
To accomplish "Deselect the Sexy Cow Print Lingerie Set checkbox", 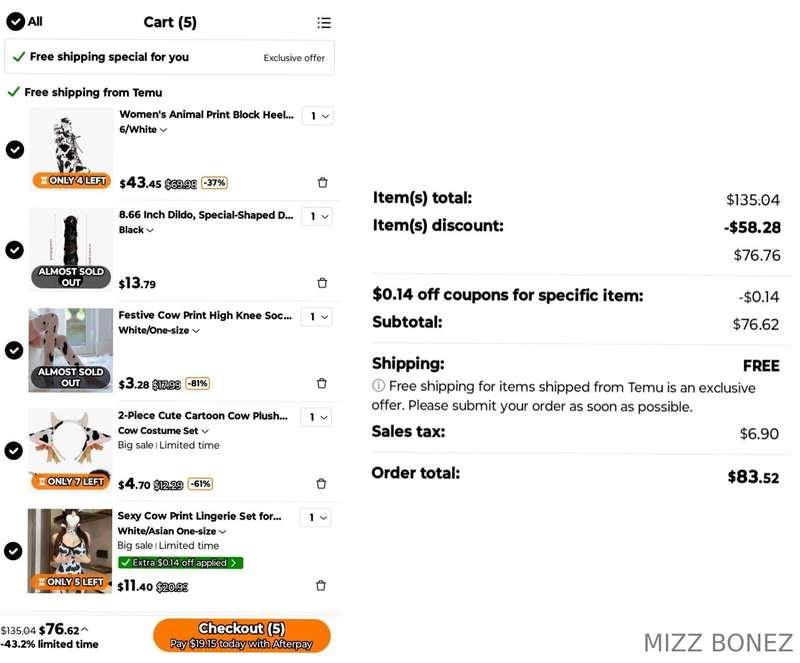I will coord(13,551).
